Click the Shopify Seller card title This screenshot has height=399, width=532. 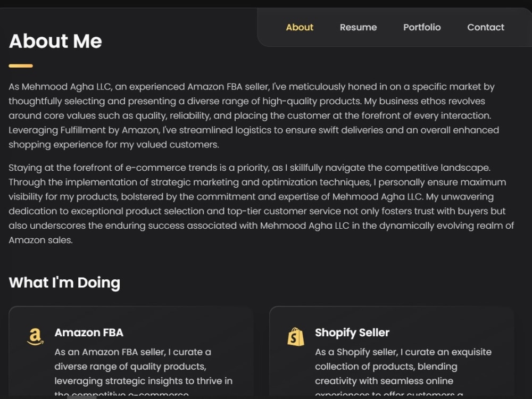pos(352,333)
